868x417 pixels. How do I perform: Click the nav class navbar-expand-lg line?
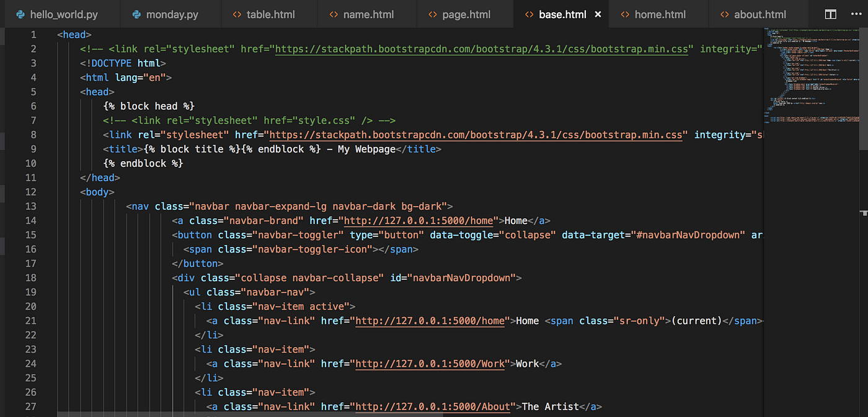(290, 206)
